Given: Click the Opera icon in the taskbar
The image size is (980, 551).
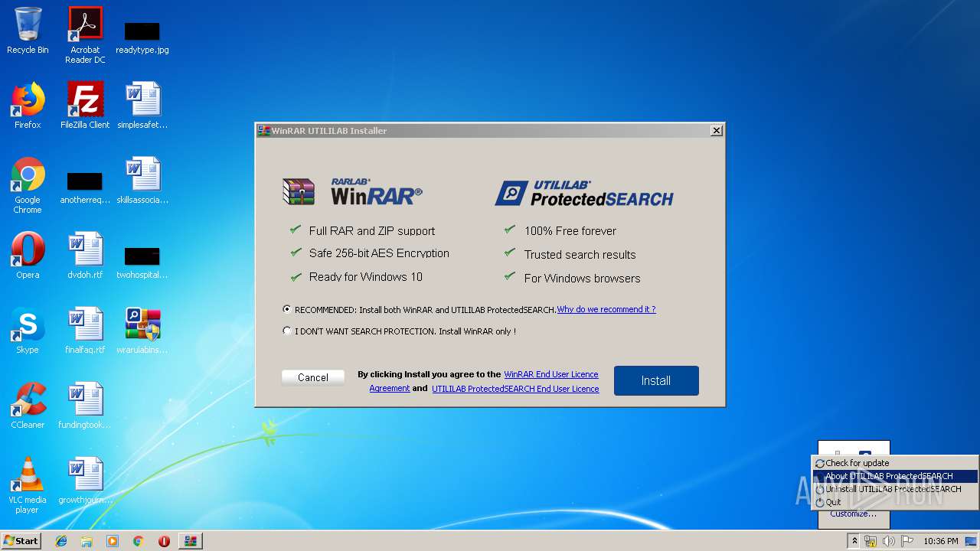Looking at the screenshot, I should click(164, 541).
